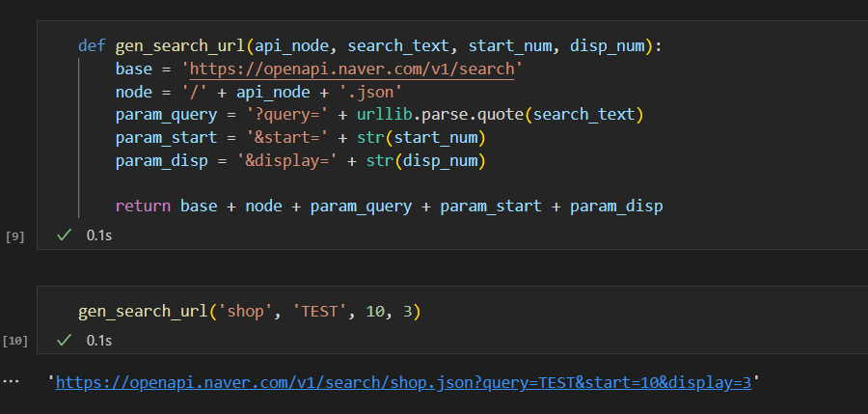Click the 'base' variable assignment

pos(134,69)
